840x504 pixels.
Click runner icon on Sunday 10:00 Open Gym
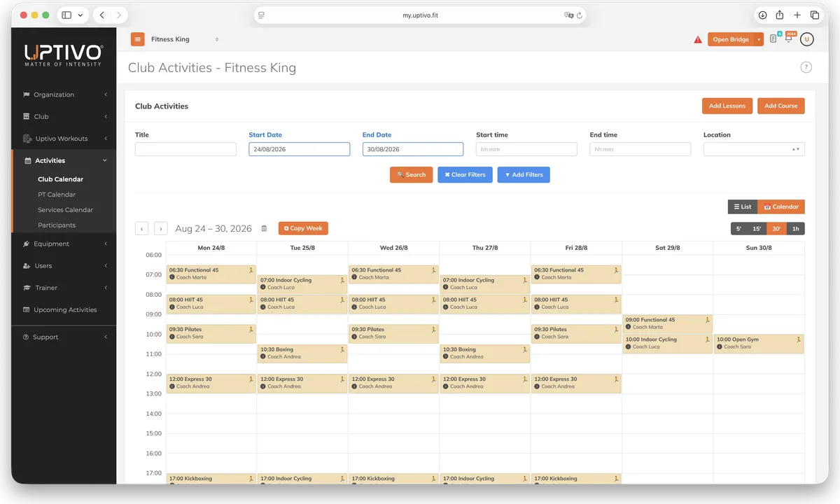[x=799, y=339]
